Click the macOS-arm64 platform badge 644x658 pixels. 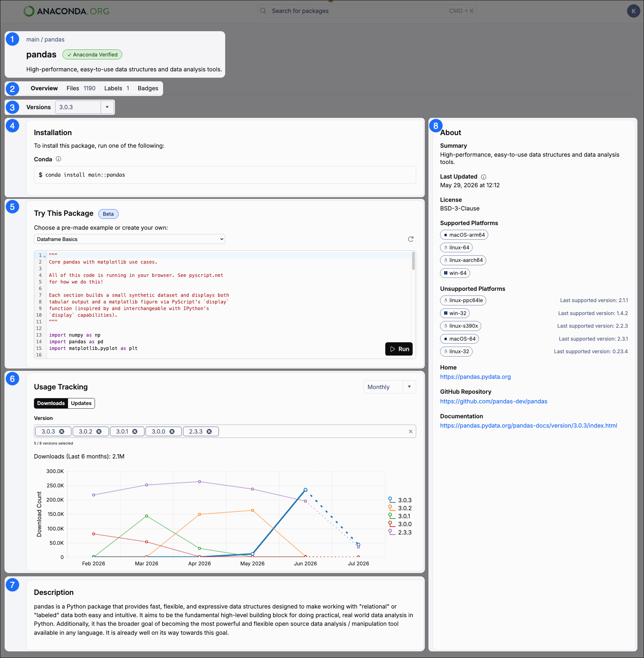coord(464,235)
